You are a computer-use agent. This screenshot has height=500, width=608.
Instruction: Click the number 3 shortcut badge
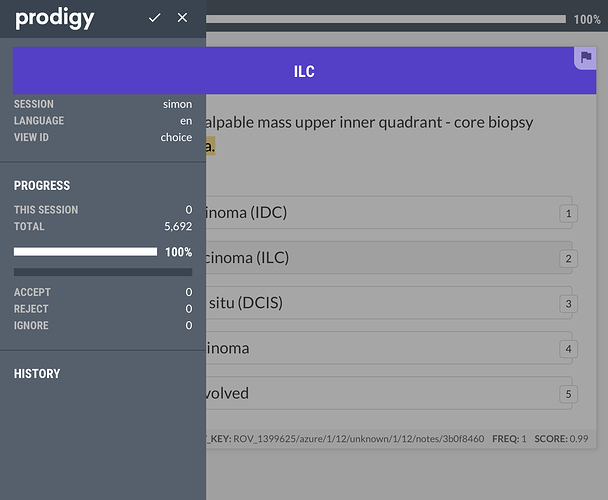point(568,304)
